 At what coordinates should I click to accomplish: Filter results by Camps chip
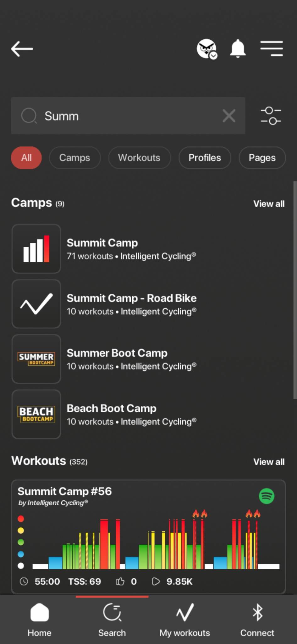coord(75,158)
